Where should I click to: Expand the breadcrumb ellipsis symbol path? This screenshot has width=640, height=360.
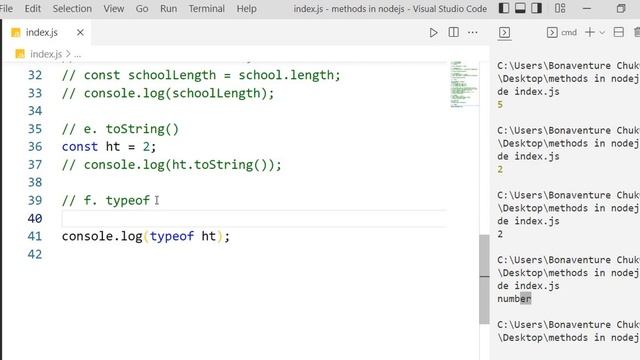coord(78,54)
